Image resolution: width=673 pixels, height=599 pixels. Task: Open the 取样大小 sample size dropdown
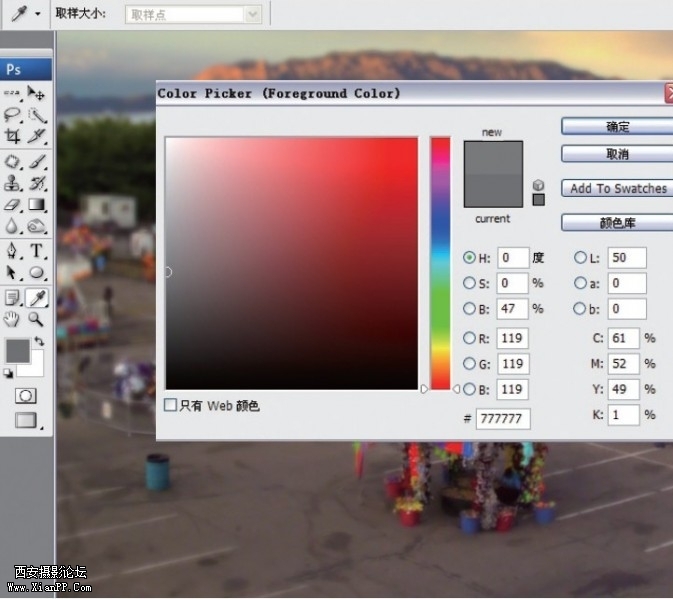[193, 14]
